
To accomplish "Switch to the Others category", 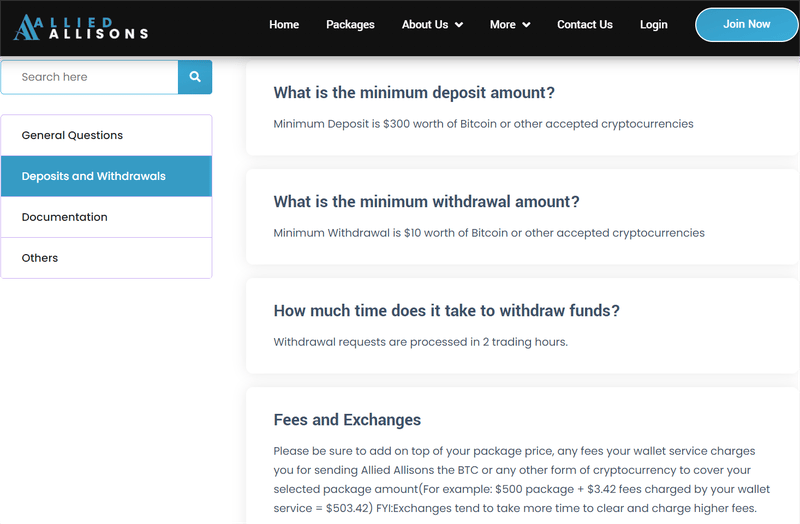I will [106, 258].
